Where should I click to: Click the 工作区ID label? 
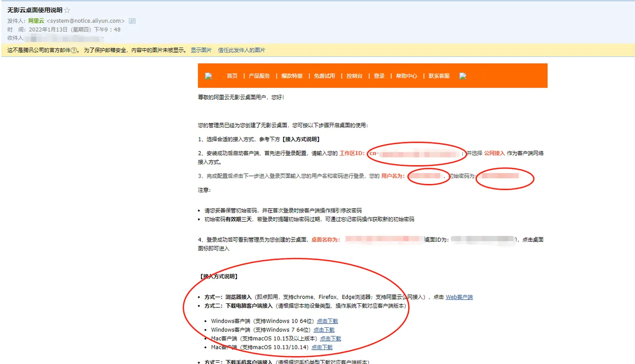[352, 153]
